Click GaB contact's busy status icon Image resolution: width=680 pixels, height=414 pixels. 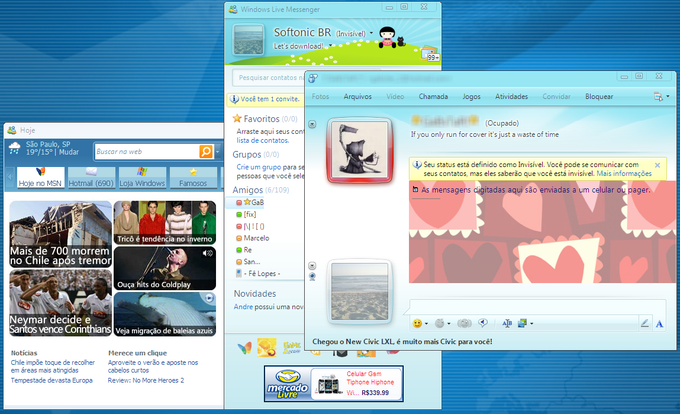[x=239, y=202]
